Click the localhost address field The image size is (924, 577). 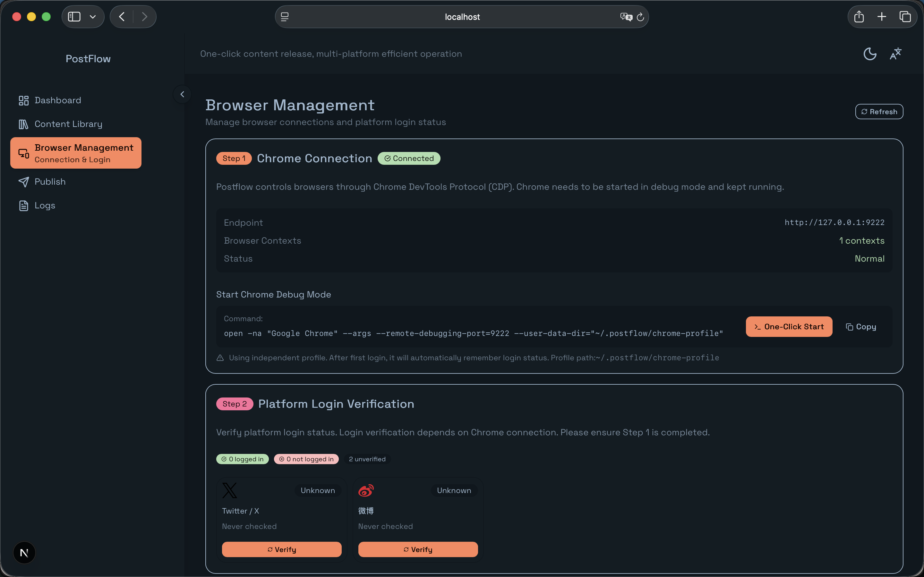(x=462, y=17)
